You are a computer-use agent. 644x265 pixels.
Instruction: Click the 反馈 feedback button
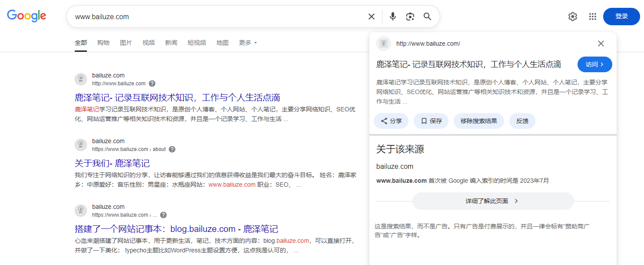pyautogui.click(x=522, y=121)
